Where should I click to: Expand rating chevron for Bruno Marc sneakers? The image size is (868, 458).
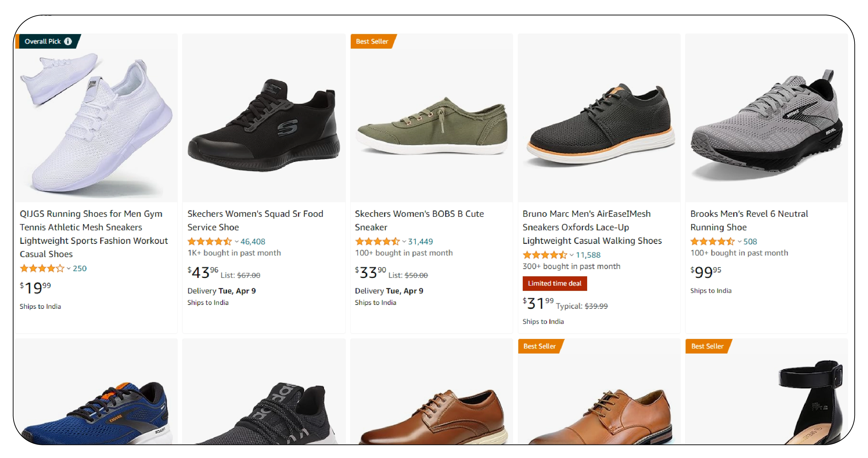click(572, 255)
